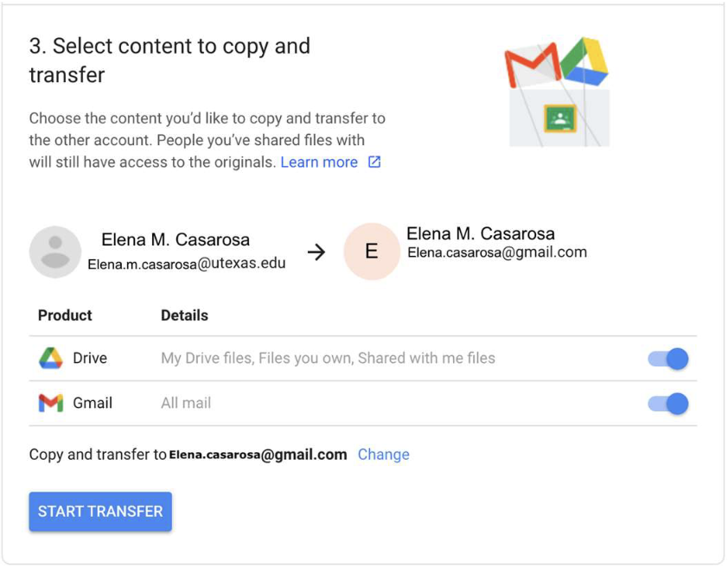728x567 pixels.
Task: Select the Product column header
Action: point(65,315)
